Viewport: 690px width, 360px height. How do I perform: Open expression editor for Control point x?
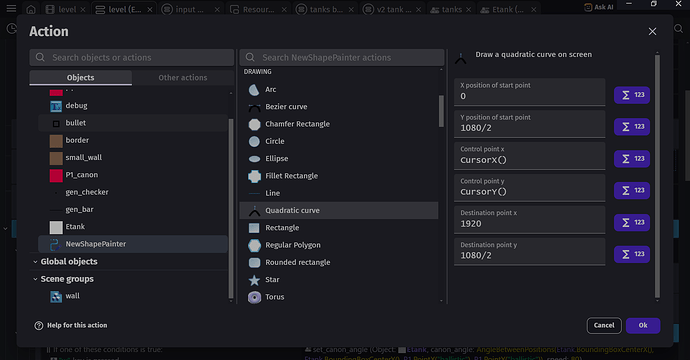tap(632, 158)
